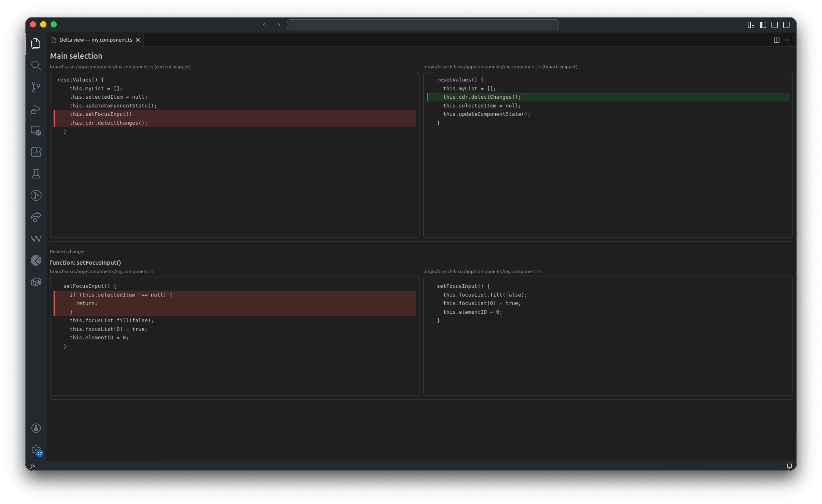This screenshot has height=504, width=822.
Task: Open the Docker container view
Action: point(36,282)
